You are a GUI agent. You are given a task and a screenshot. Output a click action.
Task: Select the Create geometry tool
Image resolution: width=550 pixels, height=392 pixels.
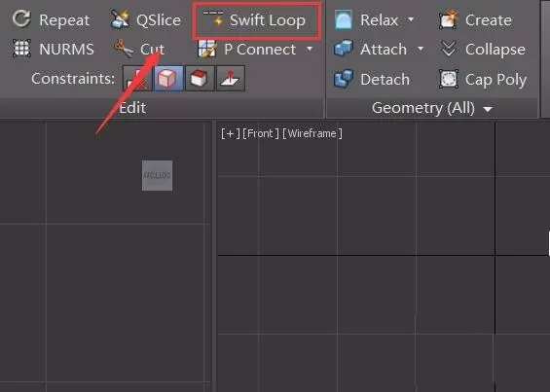tap(476, 20)
